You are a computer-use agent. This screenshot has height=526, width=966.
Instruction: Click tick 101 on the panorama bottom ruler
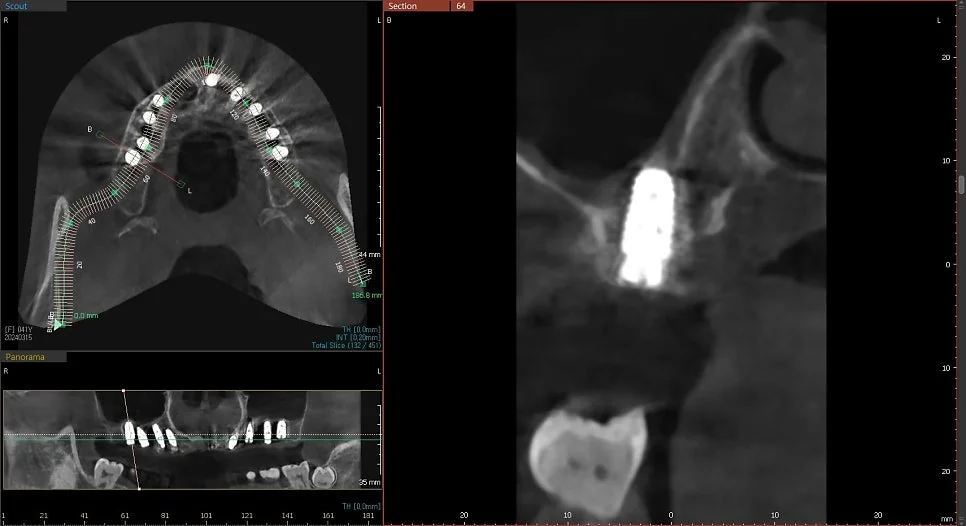(206, 516)
